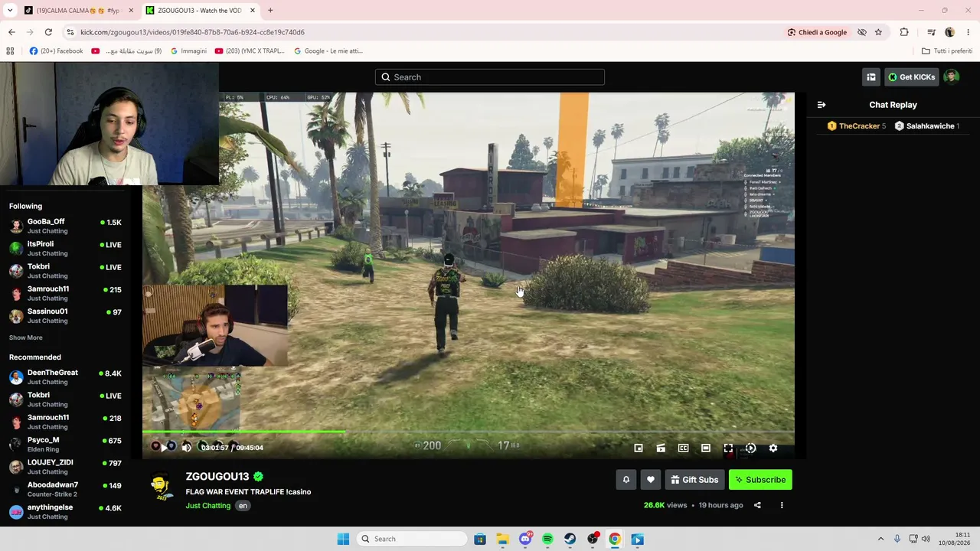This screenshot has height=551, width=980.
Task: Open the Tutti i preferiti bookmarks folder
Action: coord(947,51)
